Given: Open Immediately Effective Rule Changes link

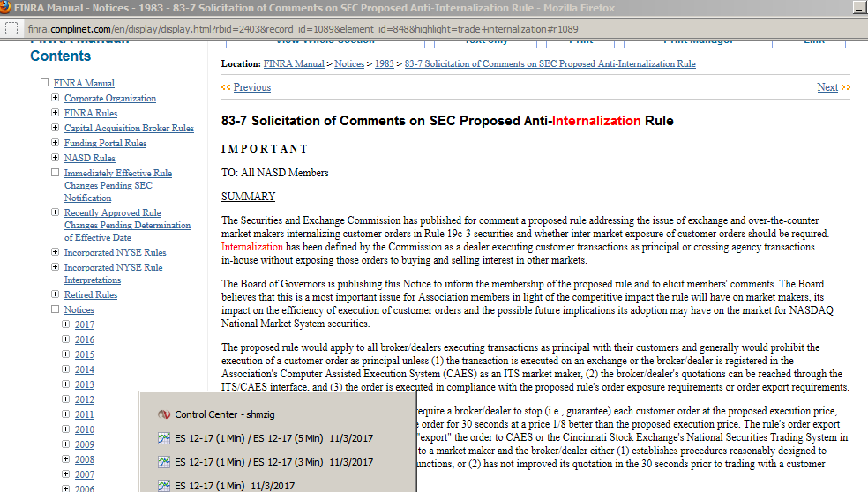Looking at the screenshot, I should 118,185.
